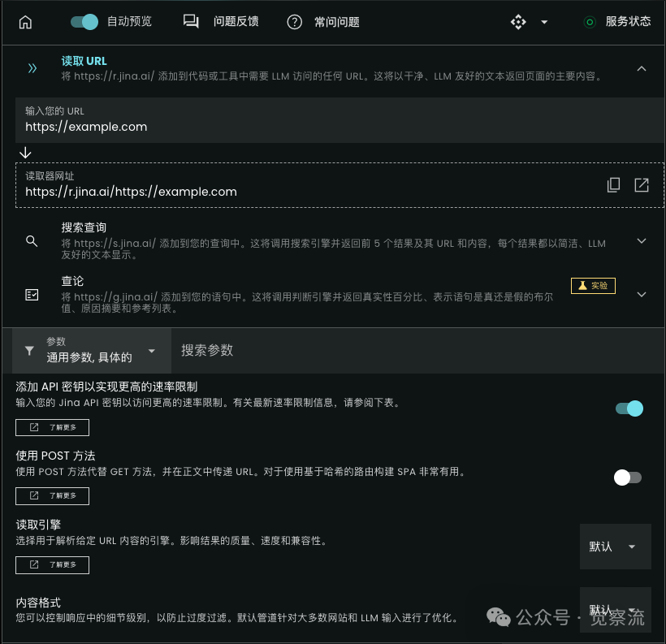Select the 读取 URL section title
Screen dimensions: 666x644
pos(84,61)
